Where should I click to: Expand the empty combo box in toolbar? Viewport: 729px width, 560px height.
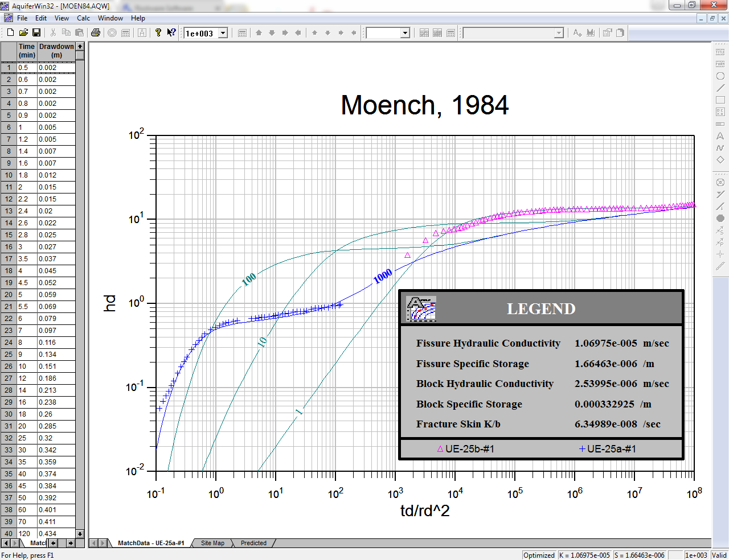[405, 34]
